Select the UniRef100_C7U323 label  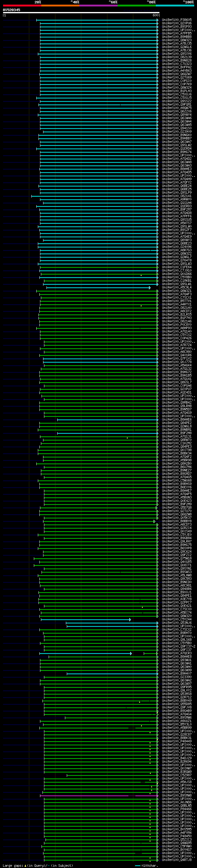[x=177, y=64]
